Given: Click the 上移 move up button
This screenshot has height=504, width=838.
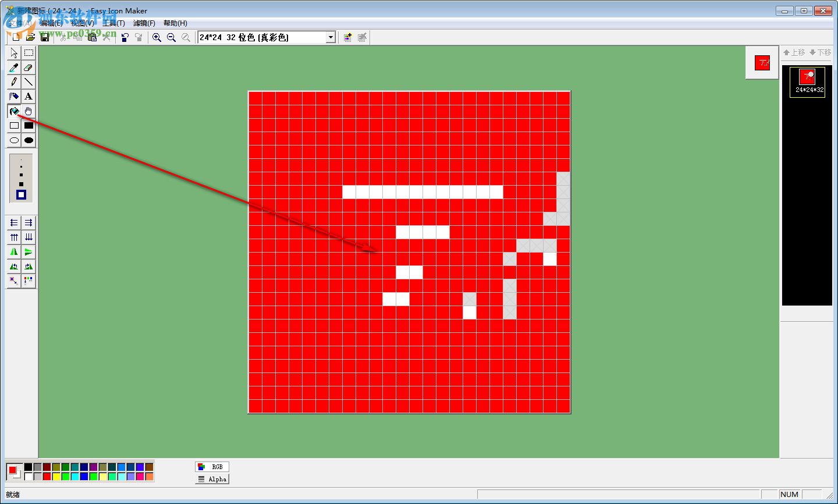Looking at the screenshot, I should (x=794, y=52).
